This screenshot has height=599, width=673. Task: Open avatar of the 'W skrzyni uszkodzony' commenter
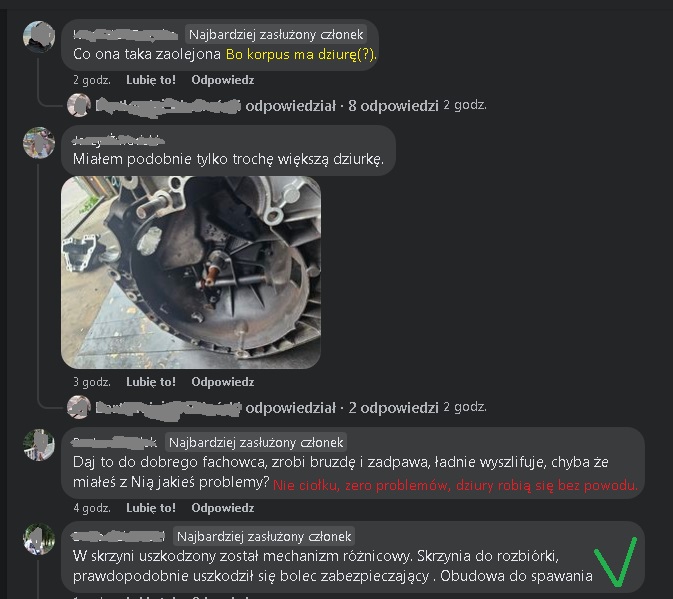point(39,539)
